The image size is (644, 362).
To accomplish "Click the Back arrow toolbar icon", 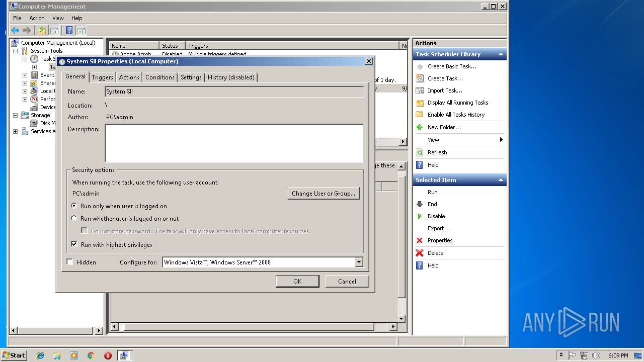I will (x=15, y=31).
